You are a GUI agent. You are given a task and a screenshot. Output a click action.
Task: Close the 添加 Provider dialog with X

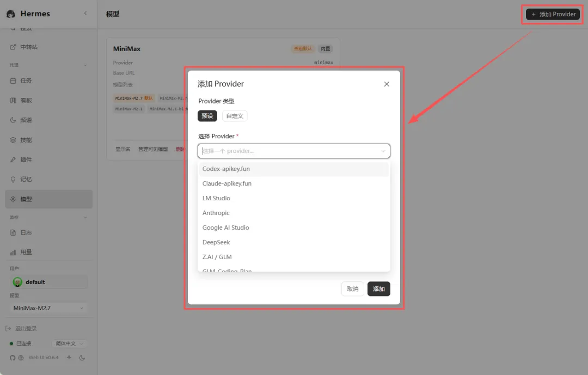point(387,84)
